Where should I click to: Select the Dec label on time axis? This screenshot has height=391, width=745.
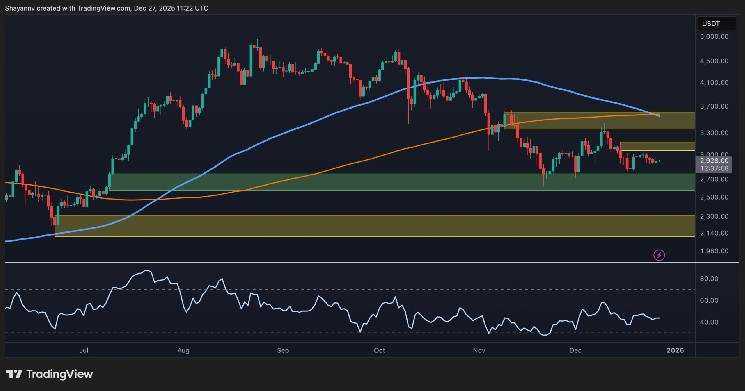point(575,351)
